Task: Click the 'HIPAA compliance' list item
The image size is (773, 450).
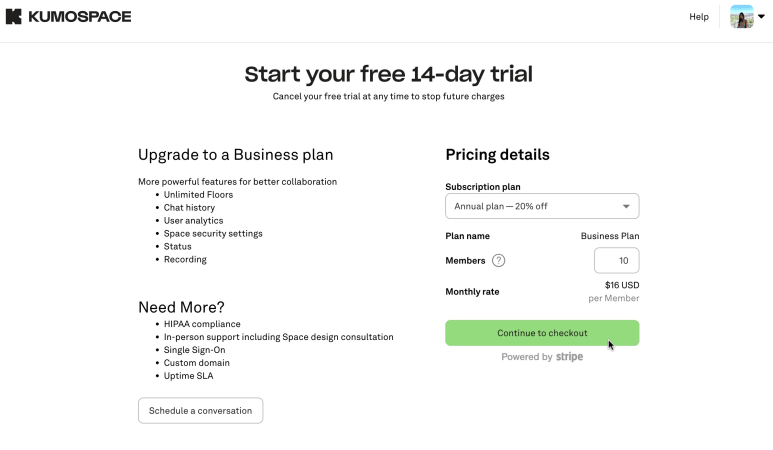Action: pos(202,324)
